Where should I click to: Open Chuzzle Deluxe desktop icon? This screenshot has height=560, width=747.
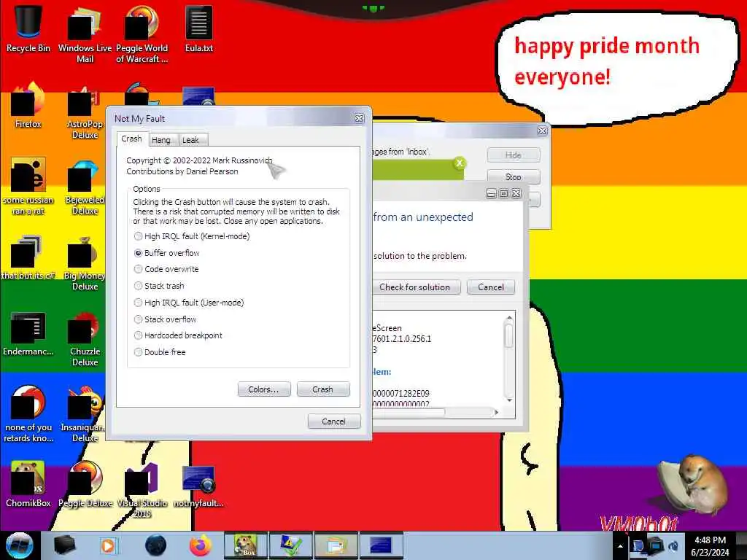click(x=85, y=338)
